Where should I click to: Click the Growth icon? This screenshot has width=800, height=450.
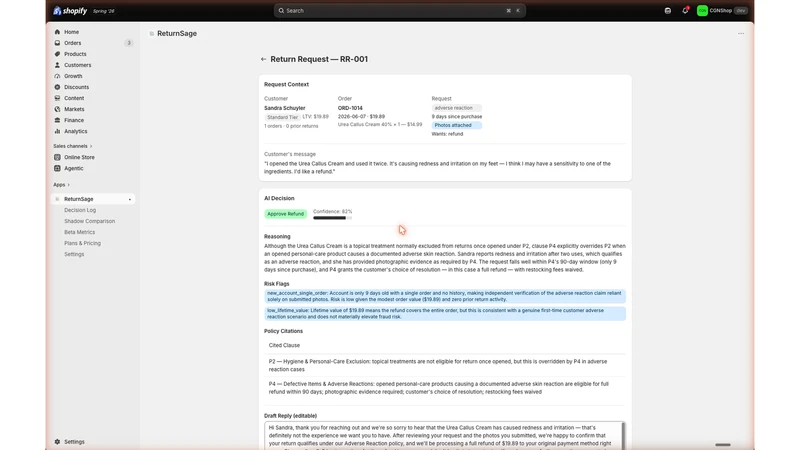[x=57, y=76]
